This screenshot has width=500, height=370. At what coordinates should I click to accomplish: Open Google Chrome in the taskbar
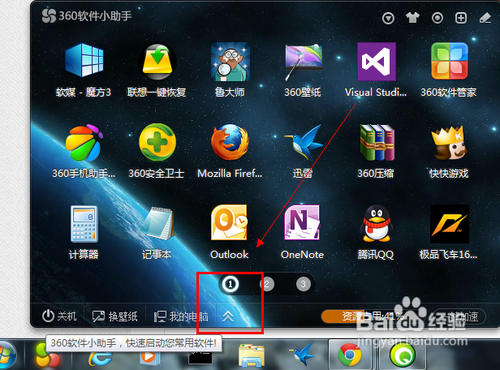click(350, 355)
